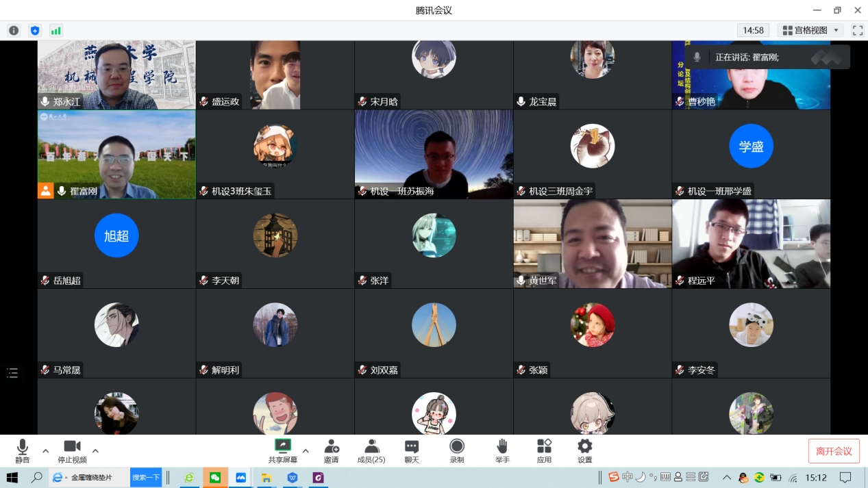
Task: Expand video options arrow beside 停止视频
Action: click(x=95, y=451)
